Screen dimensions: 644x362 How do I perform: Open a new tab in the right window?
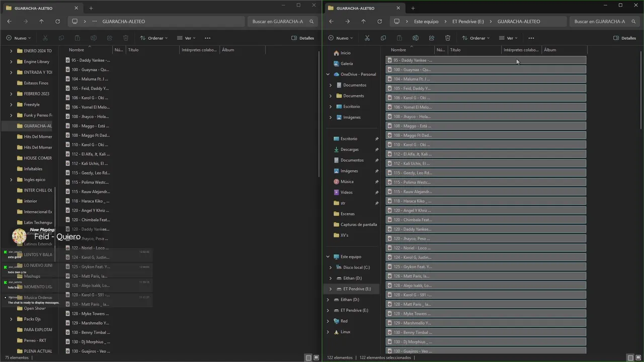[413, 8]
